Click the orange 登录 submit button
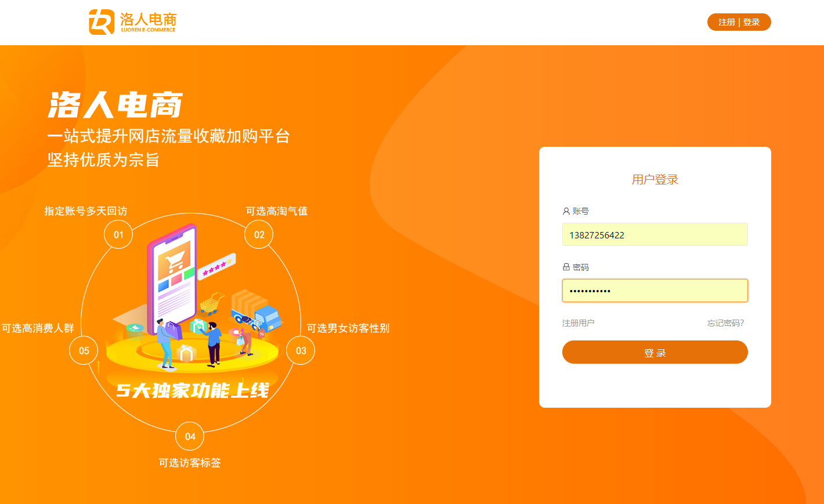 (655, 352)
